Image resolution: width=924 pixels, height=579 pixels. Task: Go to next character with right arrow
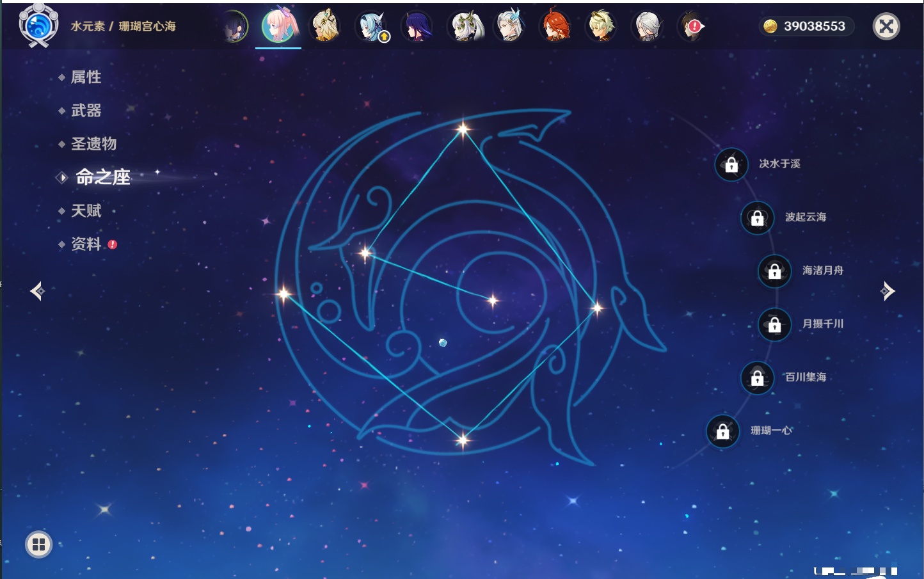pyautogui.click(x=888, y=291)
